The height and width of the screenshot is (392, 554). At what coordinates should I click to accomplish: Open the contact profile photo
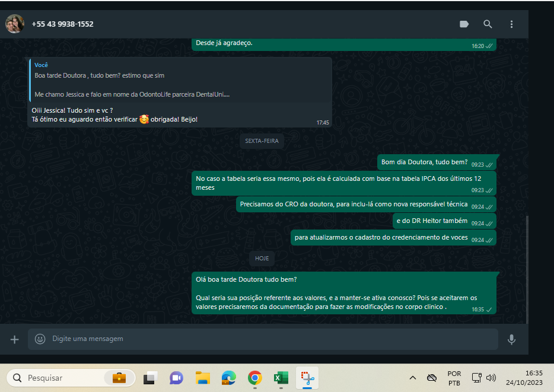point(15,24)
